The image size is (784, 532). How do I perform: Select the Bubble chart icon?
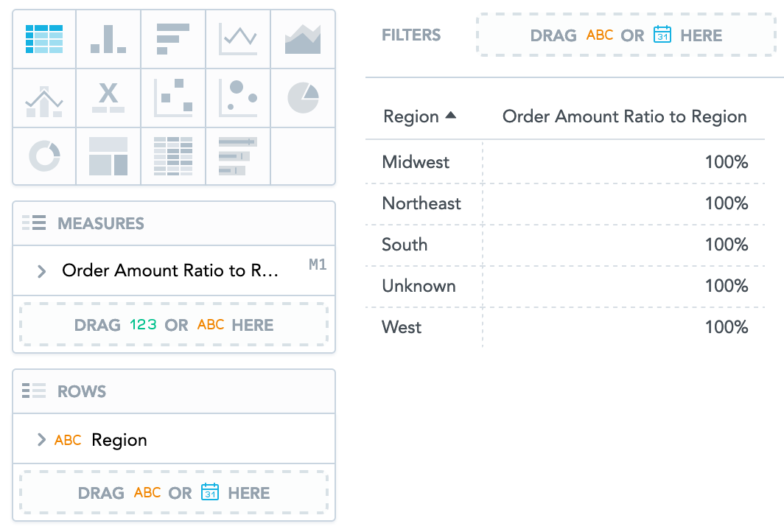(238, 98)
